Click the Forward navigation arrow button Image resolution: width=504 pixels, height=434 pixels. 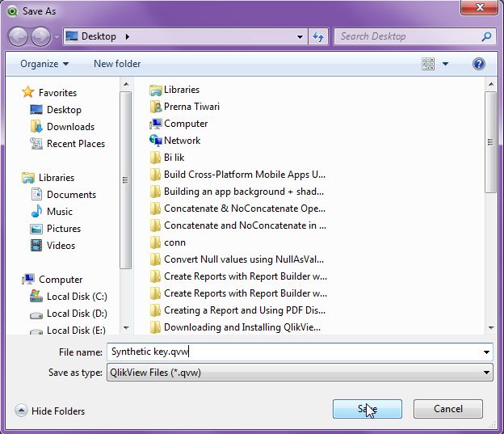coord(40,36)
